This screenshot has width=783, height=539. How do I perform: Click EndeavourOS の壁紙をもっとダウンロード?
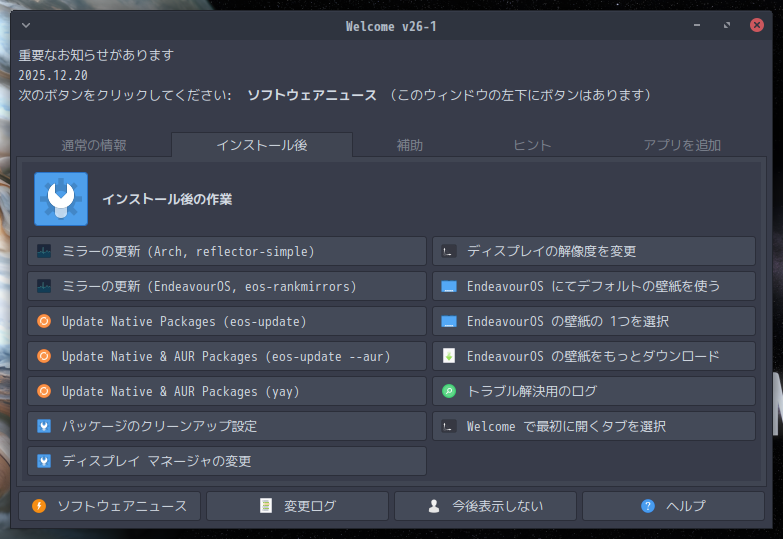(594, 356)
